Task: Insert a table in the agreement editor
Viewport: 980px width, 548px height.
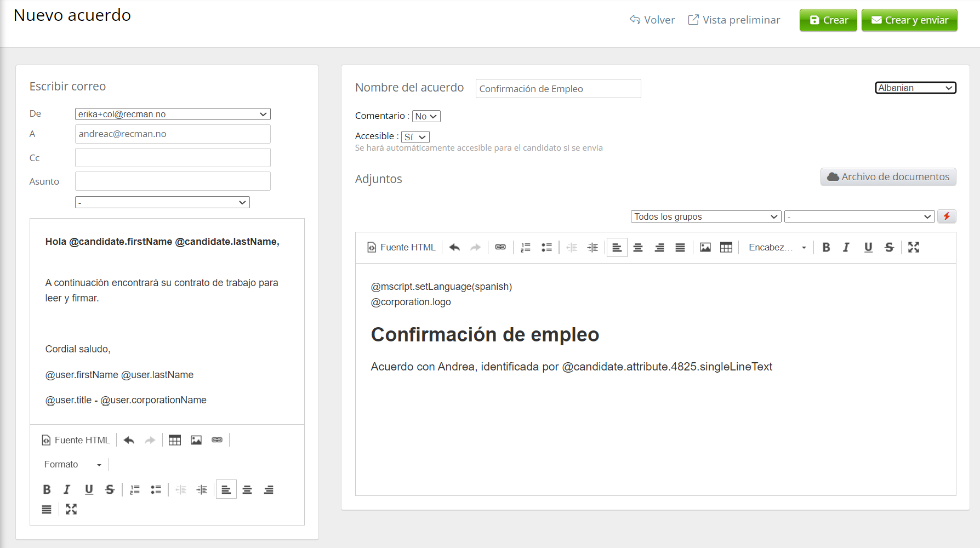Action: pos(726,247)
